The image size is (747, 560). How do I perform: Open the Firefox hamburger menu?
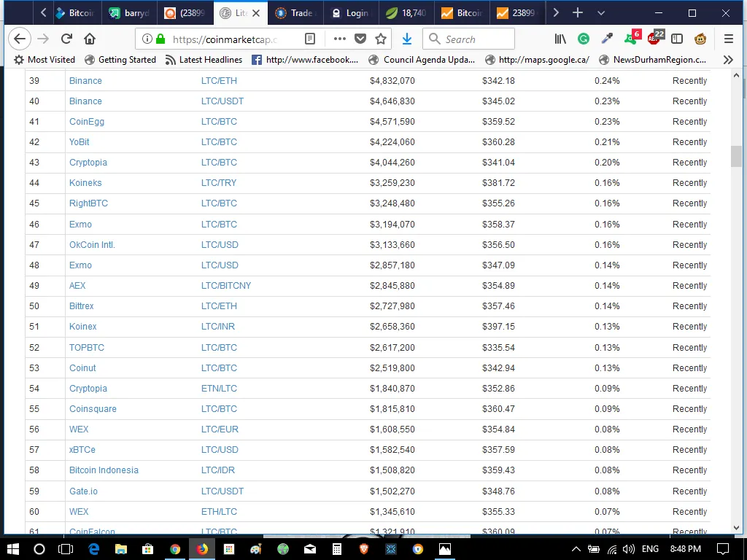pyautogui.click(x=729, y=39)
